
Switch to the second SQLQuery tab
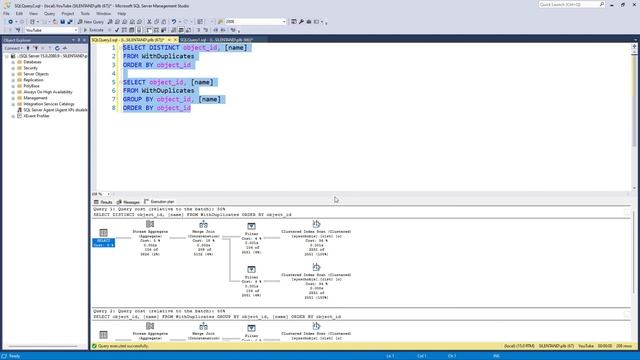coord(217,40)
